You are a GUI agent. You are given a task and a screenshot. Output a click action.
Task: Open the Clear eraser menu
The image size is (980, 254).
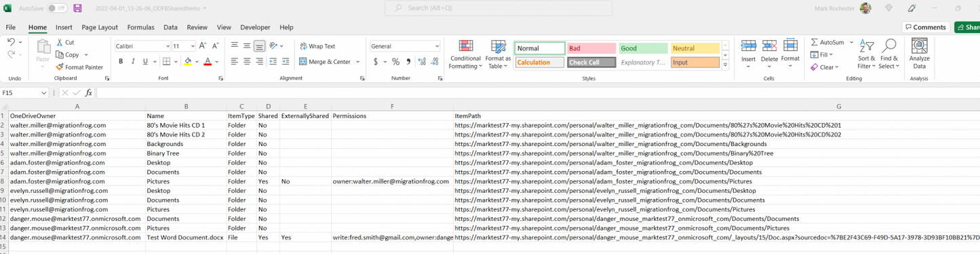pos(824,67)
